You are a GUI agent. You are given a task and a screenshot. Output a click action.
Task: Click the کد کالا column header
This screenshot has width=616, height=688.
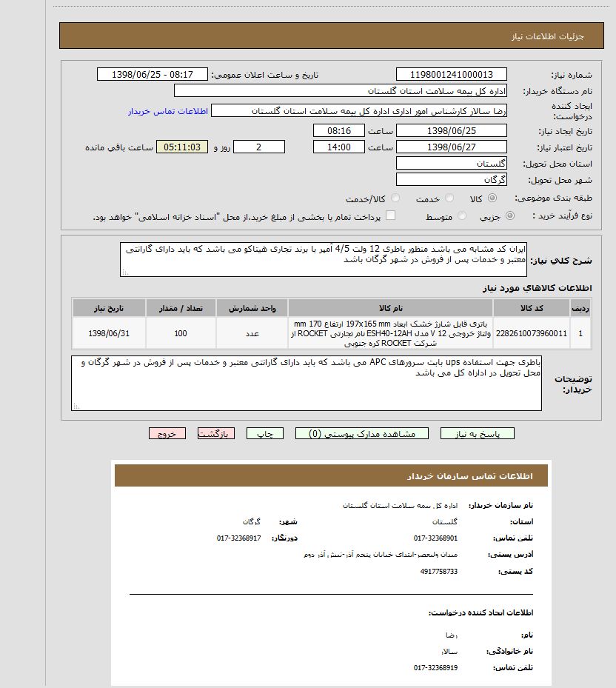pos(532,308)
